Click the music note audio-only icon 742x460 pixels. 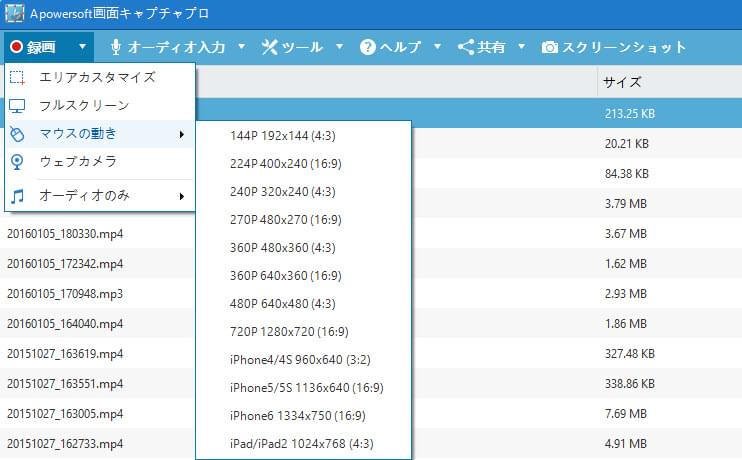click(17, 196)
